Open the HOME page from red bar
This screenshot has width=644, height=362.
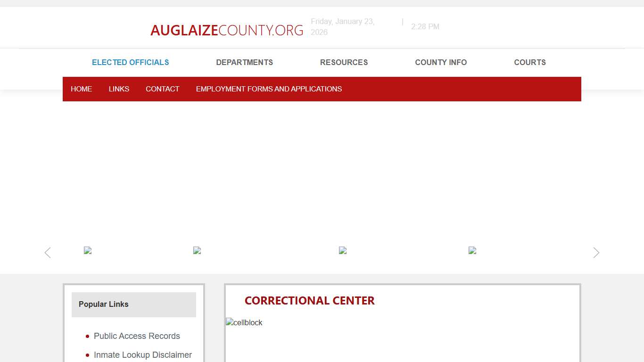pyautogui.click(x=81, y=89)
